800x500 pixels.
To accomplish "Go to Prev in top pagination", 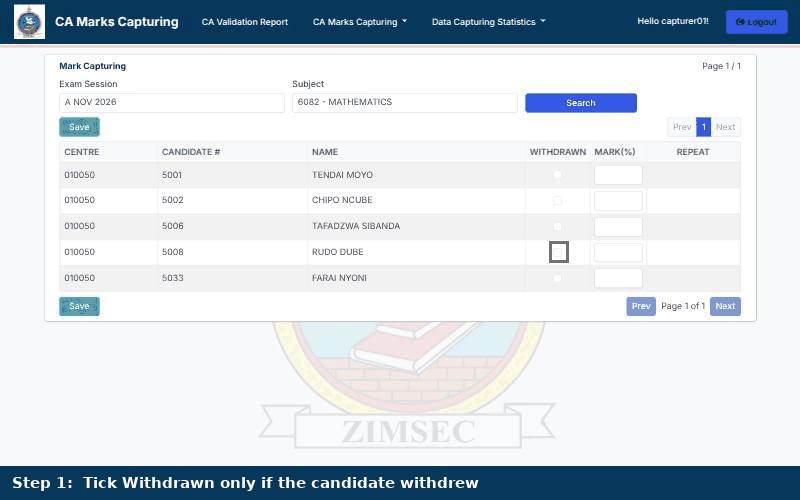I will click(x=682, y=127).
